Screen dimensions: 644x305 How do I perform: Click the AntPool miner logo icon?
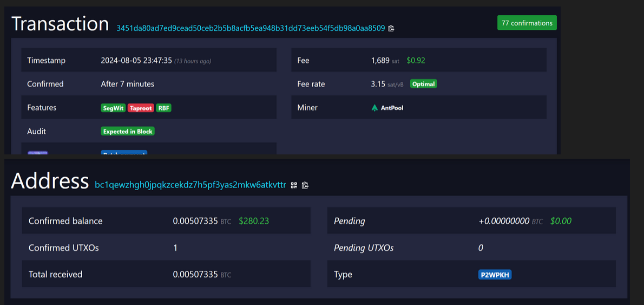[x=374, y=108]
